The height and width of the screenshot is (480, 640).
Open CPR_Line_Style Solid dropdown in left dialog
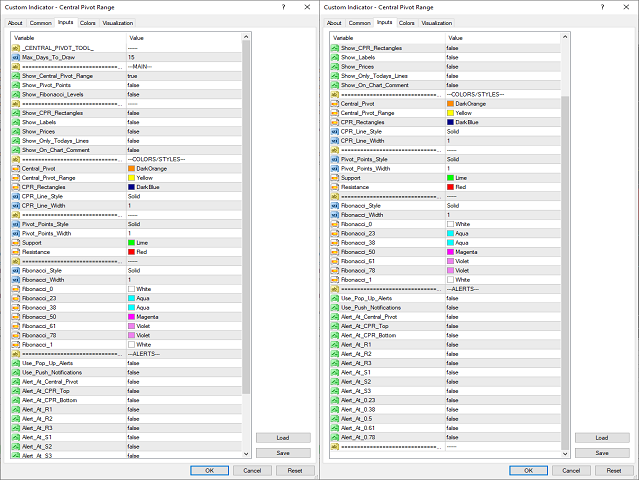[x=180, y=196]
